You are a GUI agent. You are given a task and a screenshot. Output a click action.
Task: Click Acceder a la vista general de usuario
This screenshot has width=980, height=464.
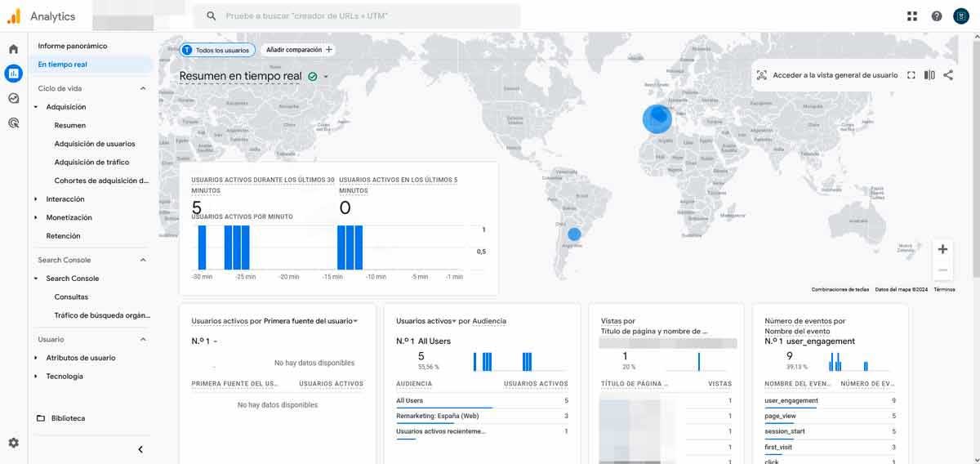[826, 75]
